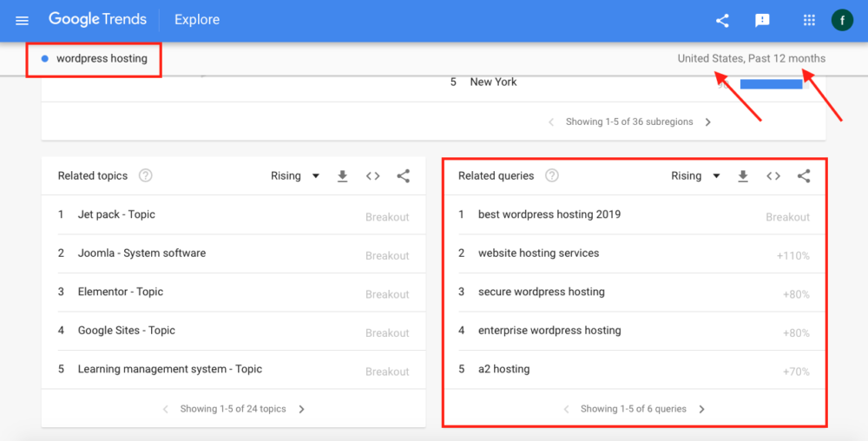The height and width of the screenshot is (441, 868).
Task: Select the Explore header tab
Action: coord(197,20)
